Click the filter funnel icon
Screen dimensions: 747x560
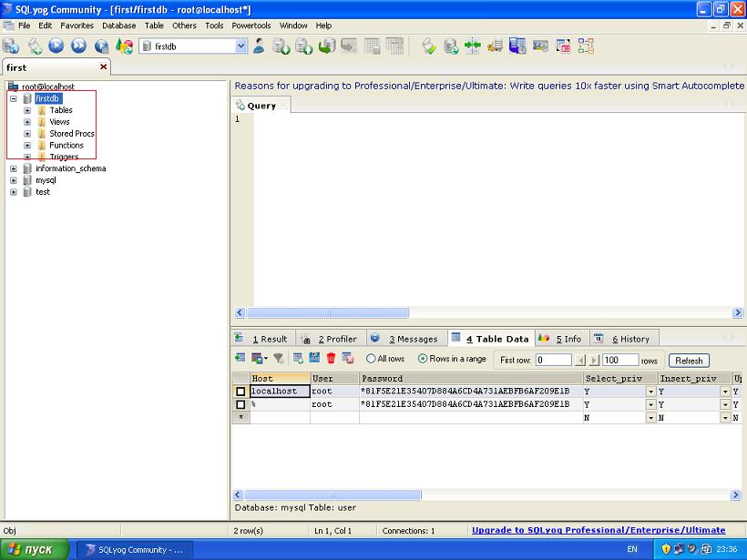[279, 358]
